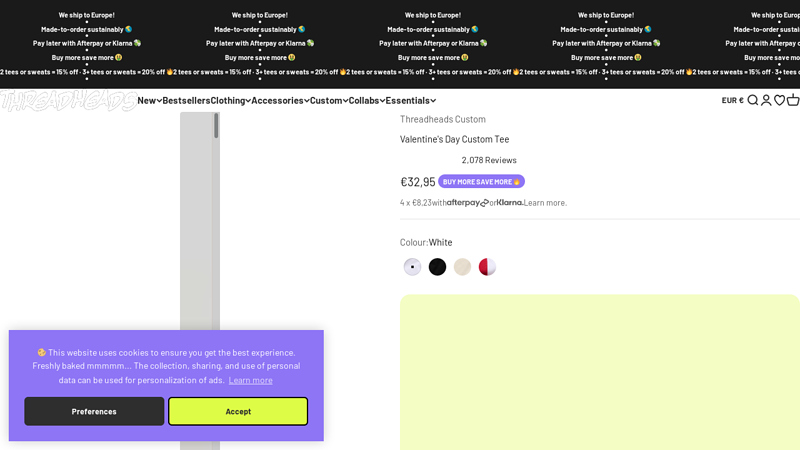Screen dimensions: 800x450
Task: Open the EUR € currency selector
Action: coord(732,100)
